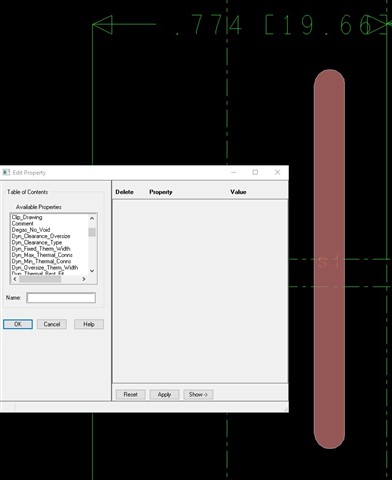This screenshot has height=480, width=392.
Task: Close the Edit Property dialog
Action: coord(277,172)
